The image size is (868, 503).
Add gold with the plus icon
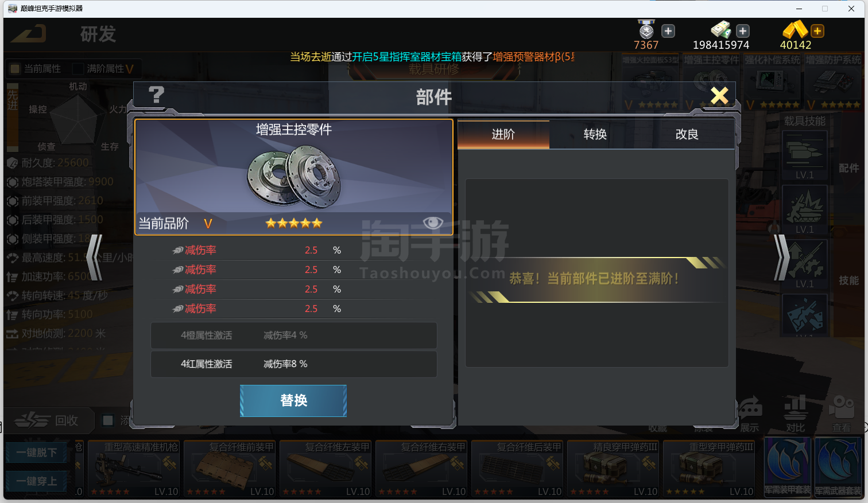[817, 31]
